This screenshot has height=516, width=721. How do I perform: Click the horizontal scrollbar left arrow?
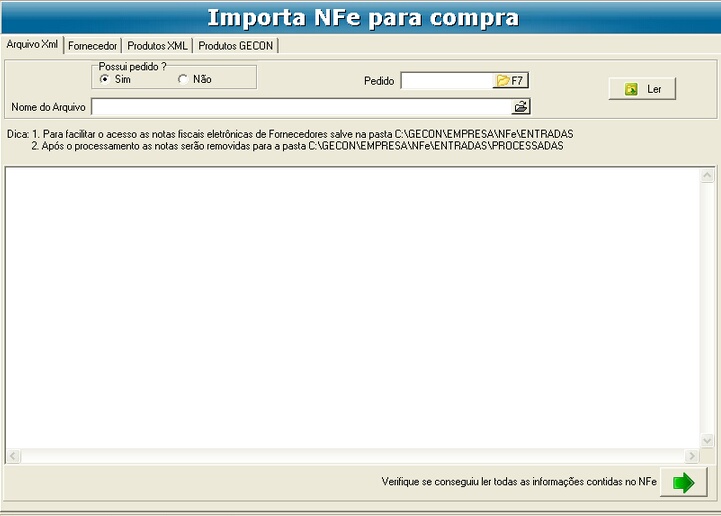pyautogui.click(x=13, y=456)
